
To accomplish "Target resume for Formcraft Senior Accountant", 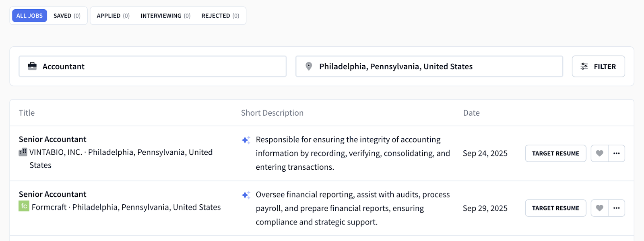I will (x=555, y=208).
